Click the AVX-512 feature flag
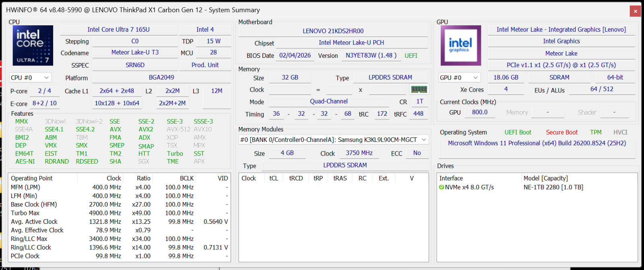644x270 pixels. pos(179,129)
